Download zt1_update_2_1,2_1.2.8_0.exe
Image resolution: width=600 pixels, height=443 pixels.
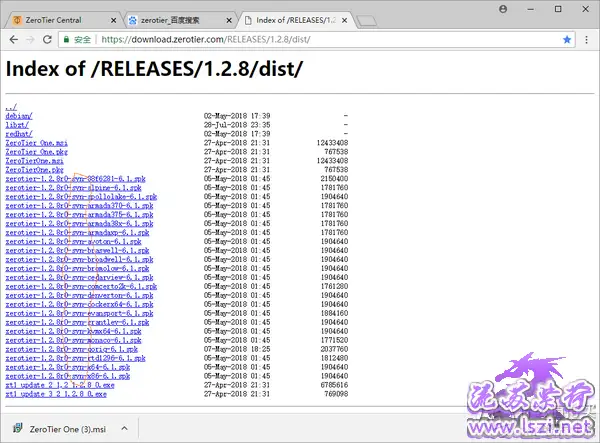click(60, 385)
